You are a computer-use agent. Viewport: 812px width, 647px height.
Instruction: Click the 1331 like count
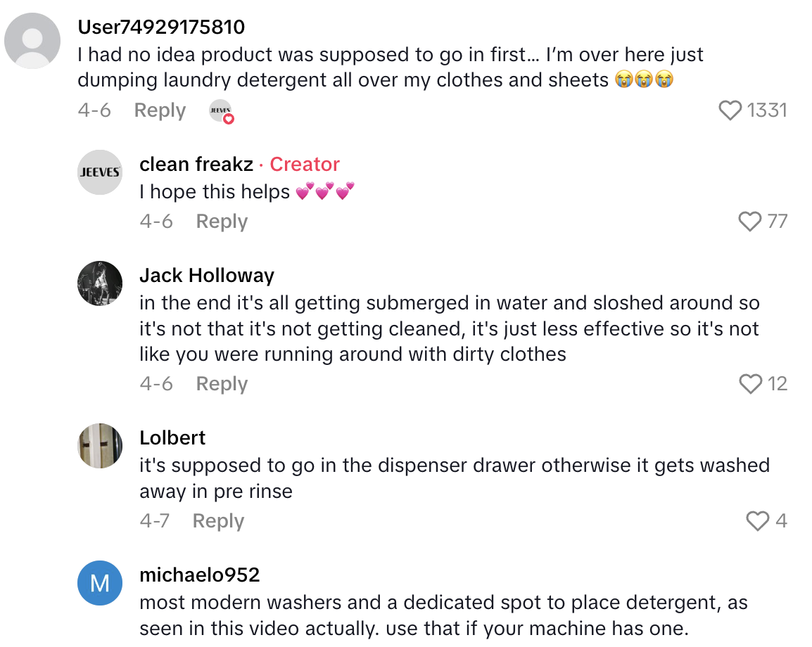click(767, 110)
